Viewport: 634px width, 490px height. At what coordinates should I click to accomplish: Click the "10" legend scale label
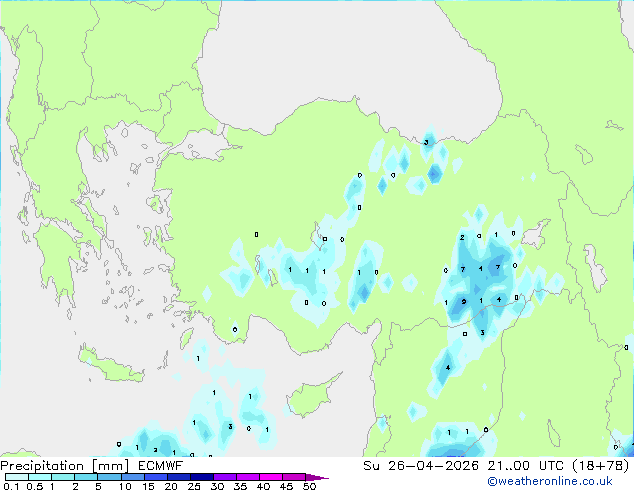[125, 486]
